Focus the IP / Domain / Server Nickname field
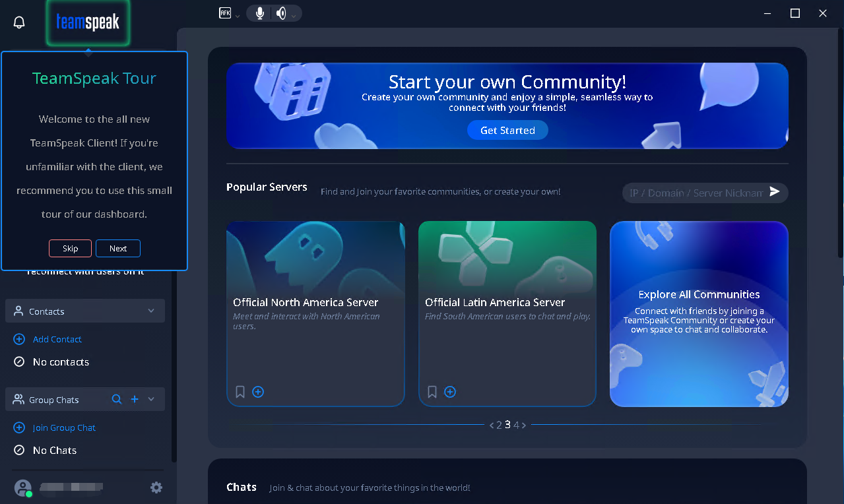The width and height of the screenshot is (844, 504). click(696, 193)
